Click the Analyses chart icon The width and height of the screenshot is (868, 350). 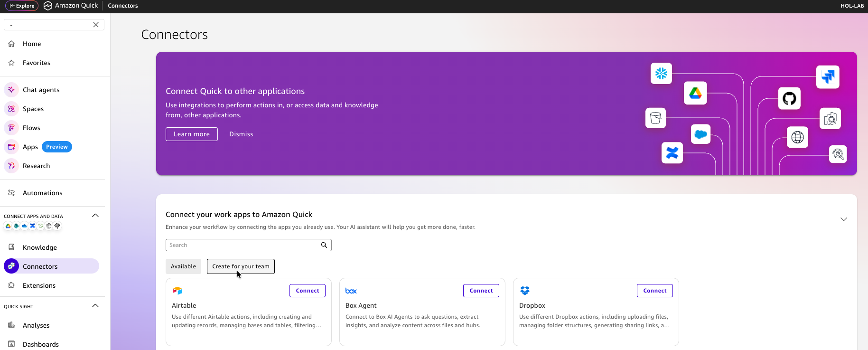point(11,325)
